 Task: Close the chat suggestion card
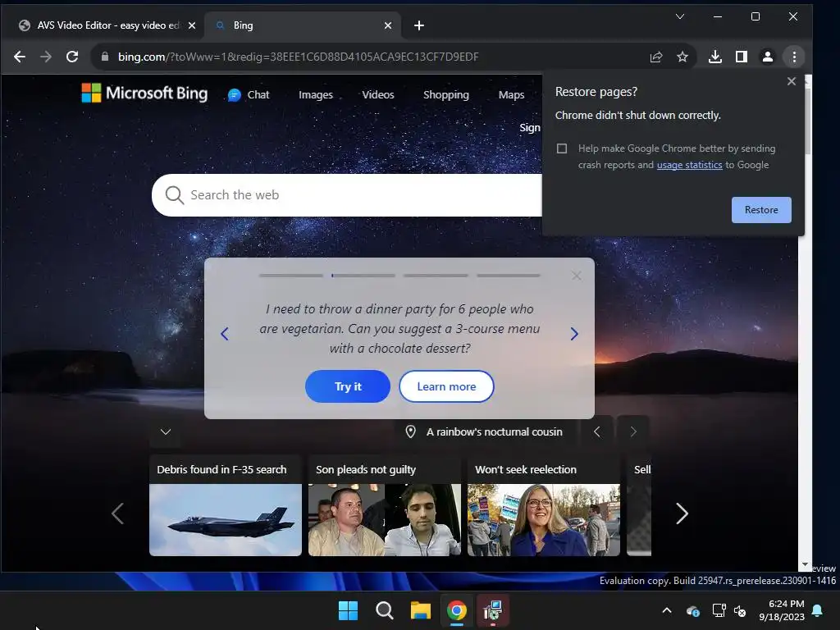[577, 276]
